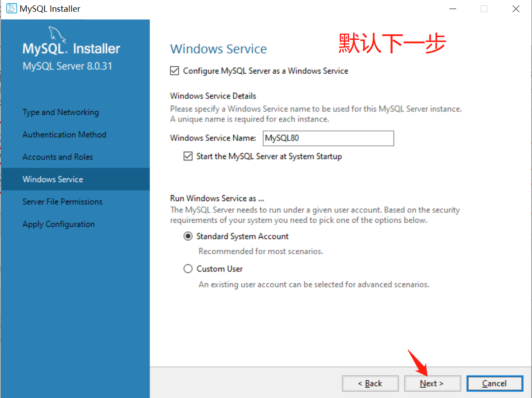Viewport: 532px width, 398px height.
Task: Click Recommended for most scenarios text
Action: 260,251
